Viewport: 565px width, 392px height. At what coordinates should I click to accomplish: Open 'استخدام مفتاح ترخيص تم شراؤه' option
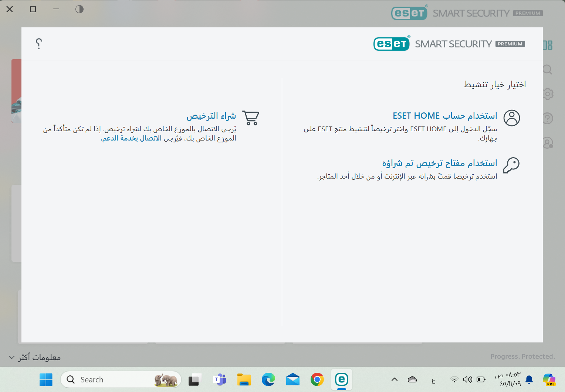tap(440, 163)
